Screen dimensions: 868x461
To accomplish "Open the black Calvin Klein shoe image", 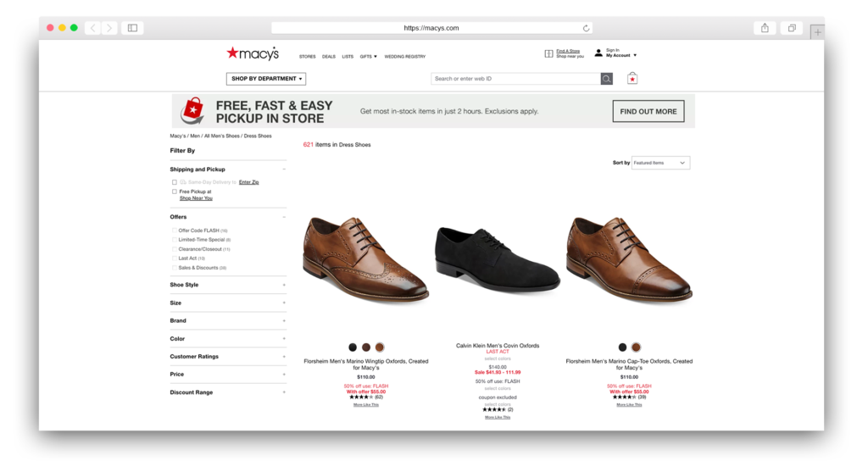I will (498, 259).
